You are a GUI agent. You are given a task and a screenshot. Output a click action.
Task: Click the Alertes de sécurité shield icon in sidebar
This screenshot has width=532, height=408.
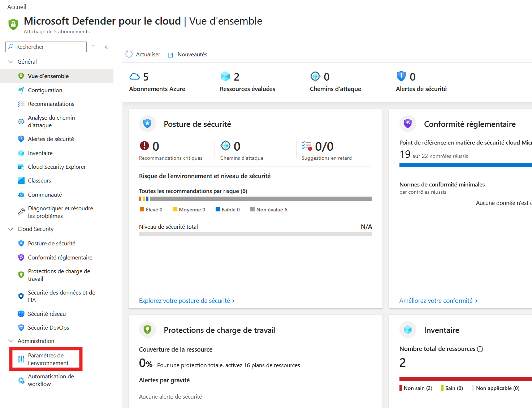21,139
